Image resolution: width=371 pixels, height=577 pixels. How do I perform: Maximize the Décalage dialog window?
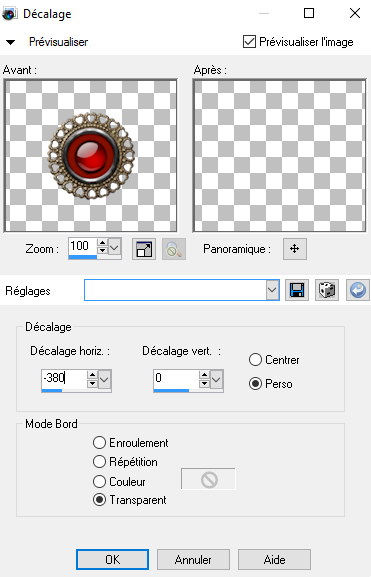pos(309,13)
